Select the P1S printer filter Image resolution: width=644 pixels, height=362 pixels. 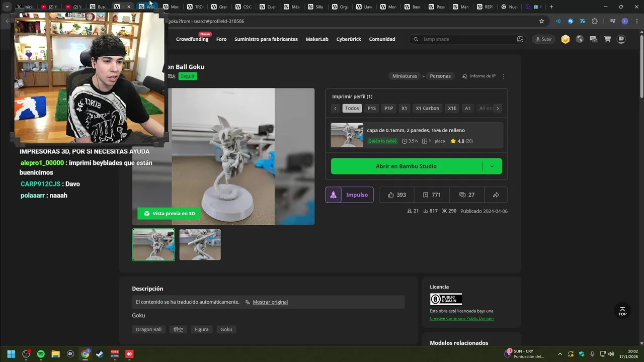click(371, 108)
